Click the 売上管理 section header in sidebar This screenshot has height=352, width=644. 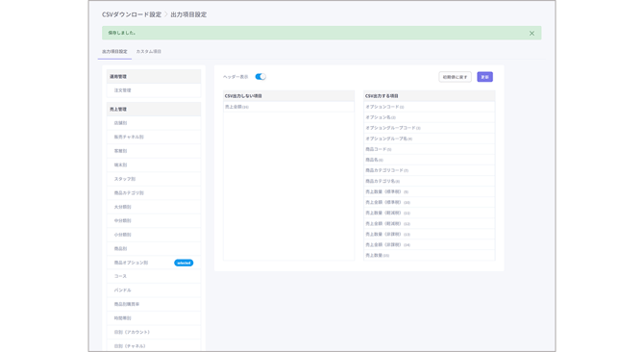coord(154,110)
